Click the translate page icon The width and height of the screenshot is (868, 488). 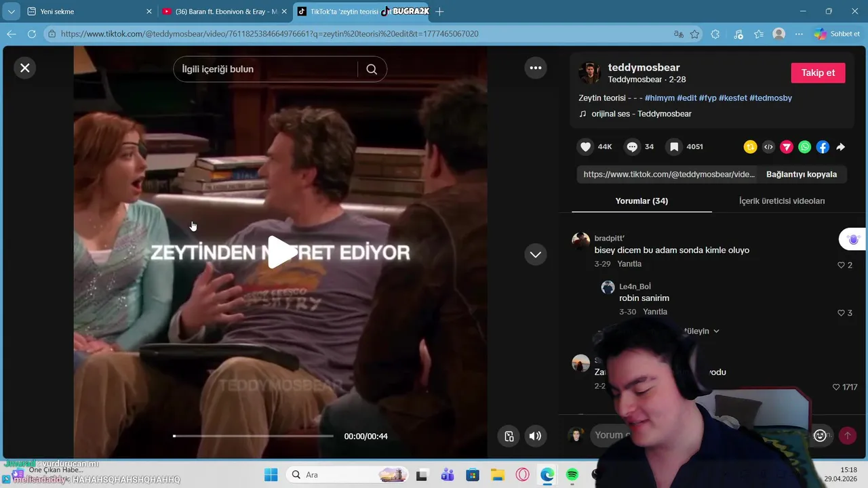[678, 34]
